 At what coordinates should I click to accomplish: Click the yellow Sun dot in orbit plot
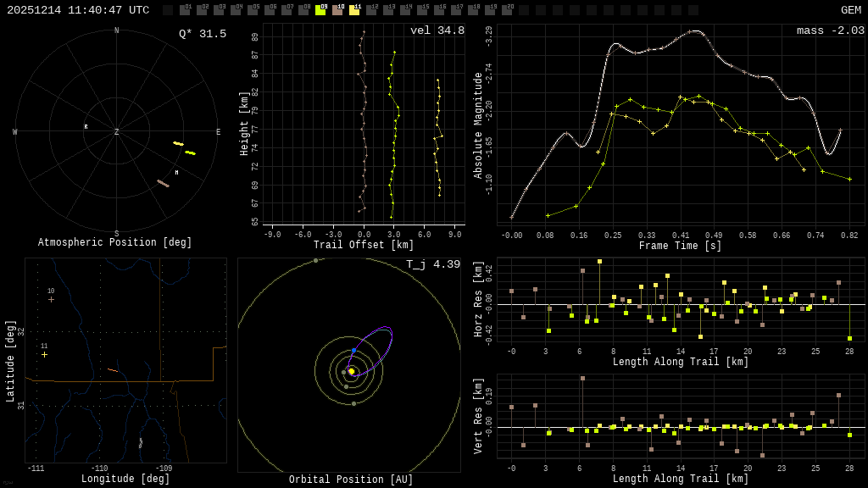351,371
